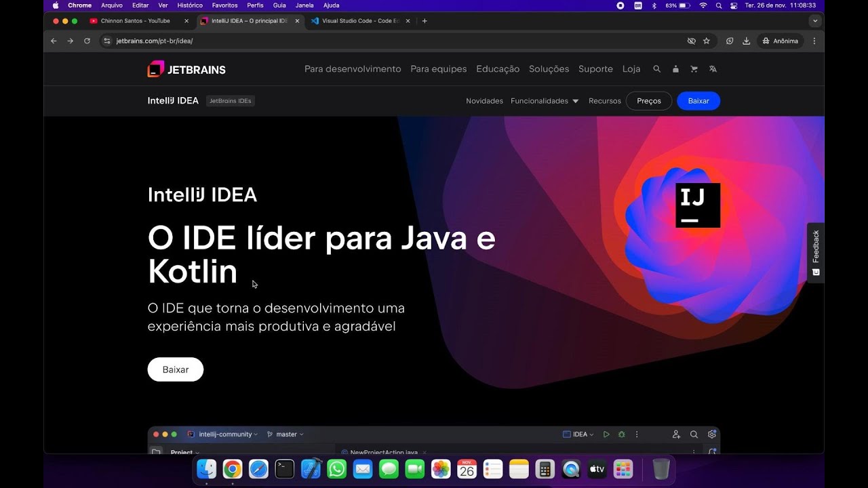Open the site search magnifier icon
The width and height of the screenshot is (868, 488).
click(x=656, y=69)
